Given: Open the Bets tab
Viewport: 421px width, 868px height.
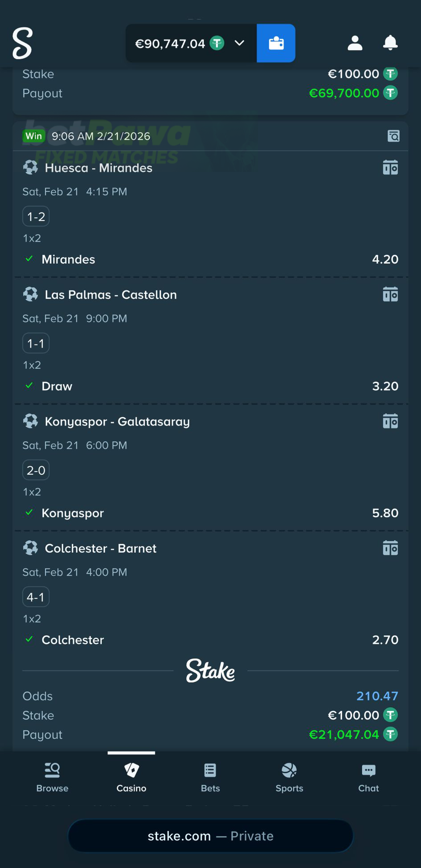Looking at the screenshot, I should coord(210,777).
